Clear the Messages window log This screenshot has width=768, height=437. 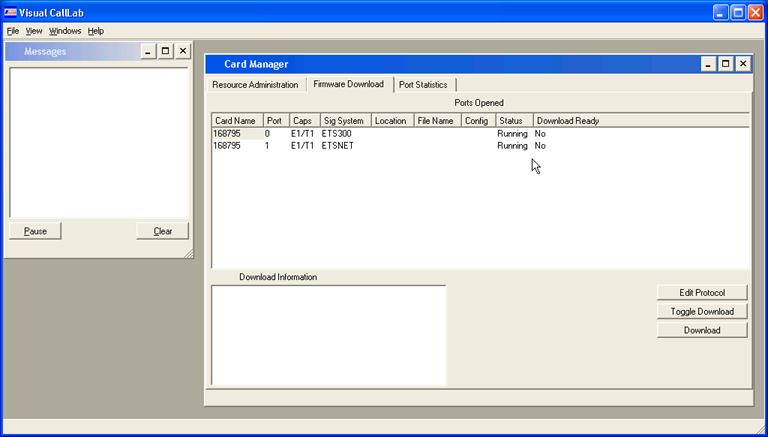(163, 231)
